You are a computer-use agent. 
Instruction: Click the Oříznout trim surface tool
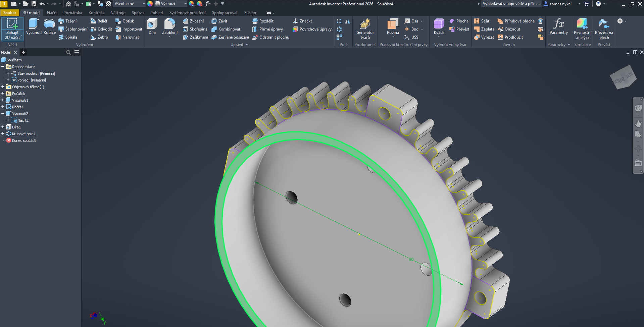point(509,29)
